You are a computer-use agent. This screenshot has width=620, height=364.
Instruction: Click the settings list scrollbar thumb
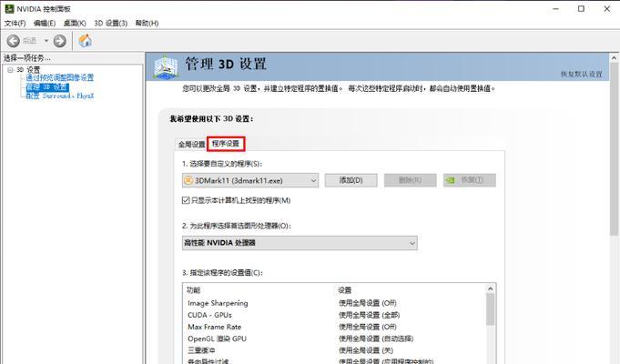click(x=491, y=309)
